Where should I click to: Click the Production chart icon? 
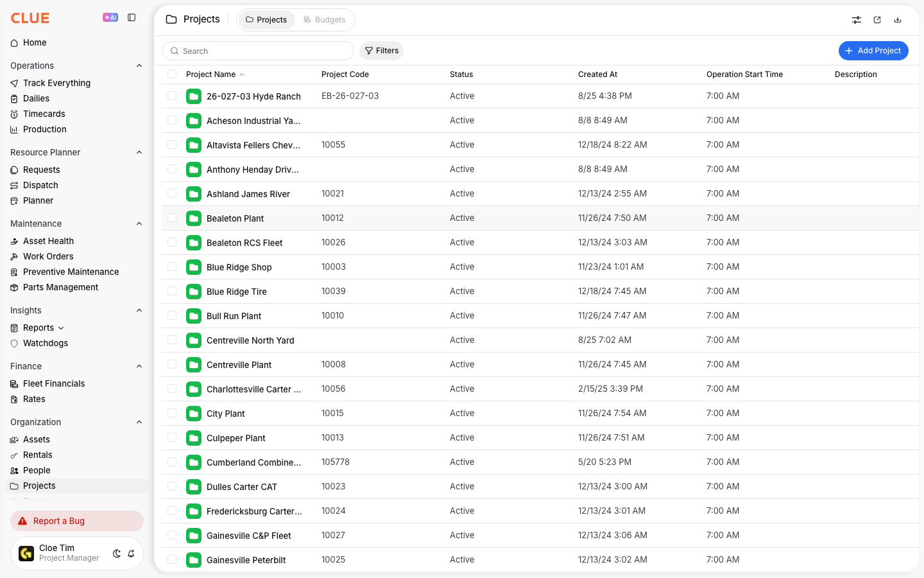pyautogui.click(x=14, y=130)
